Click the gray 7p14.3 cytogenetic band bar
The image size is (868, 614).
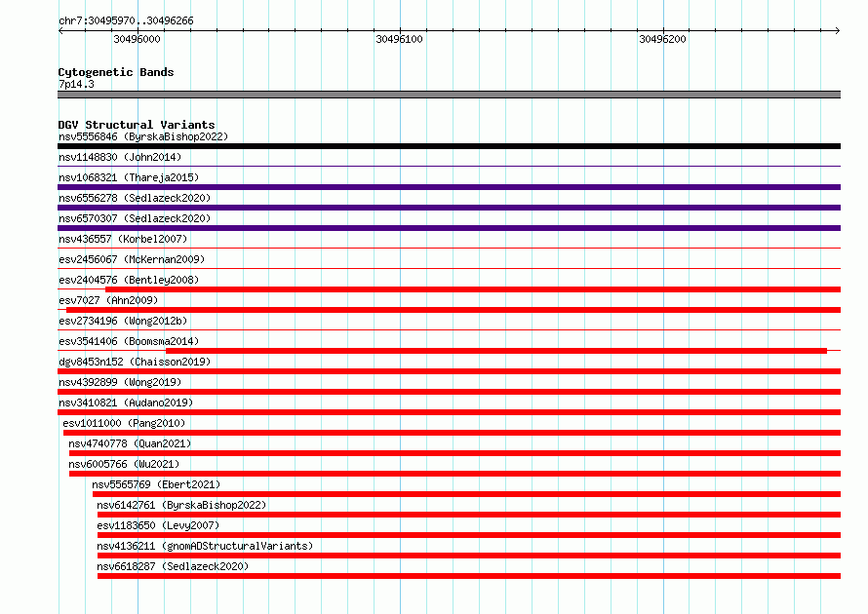tap(449, 95)
